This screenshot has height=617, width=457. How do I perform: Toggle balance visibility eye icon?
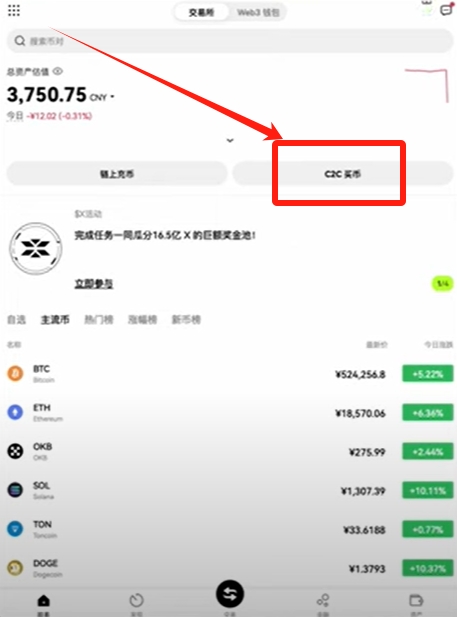[x=58, y=71]
